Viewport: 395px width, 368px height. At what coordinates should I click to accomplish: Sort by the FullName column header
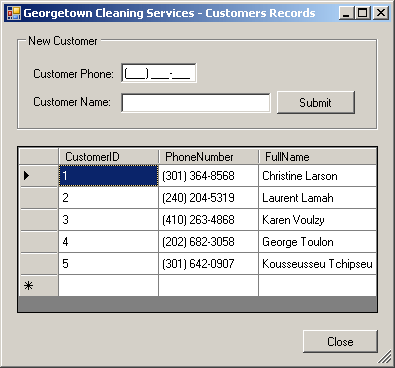[x=318, y=157]
